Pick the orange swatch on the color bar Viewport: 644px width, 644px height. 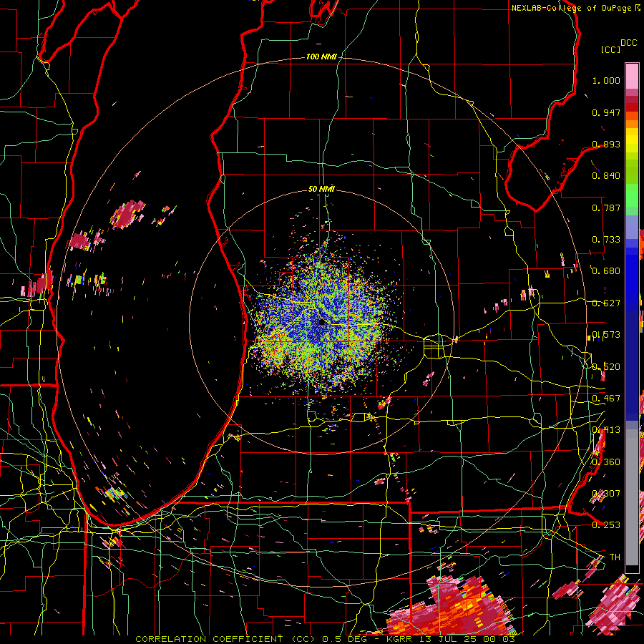pos(632,124)
